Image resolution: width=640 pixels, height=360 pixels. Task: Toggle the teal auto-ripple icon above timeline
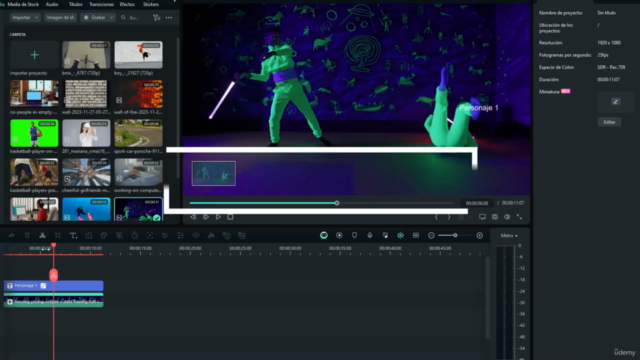(400, 235)
